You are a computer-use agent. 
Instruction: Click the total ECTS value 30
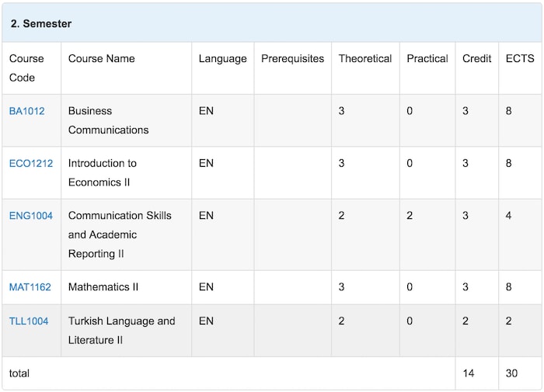point(511,373)
